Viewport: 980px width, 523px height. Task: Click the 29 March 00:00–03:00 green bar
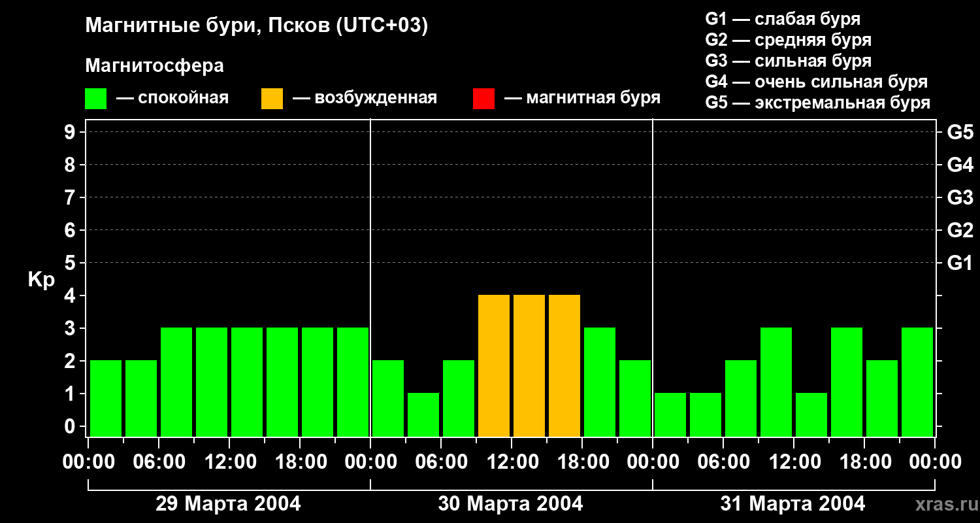[106, 398]
